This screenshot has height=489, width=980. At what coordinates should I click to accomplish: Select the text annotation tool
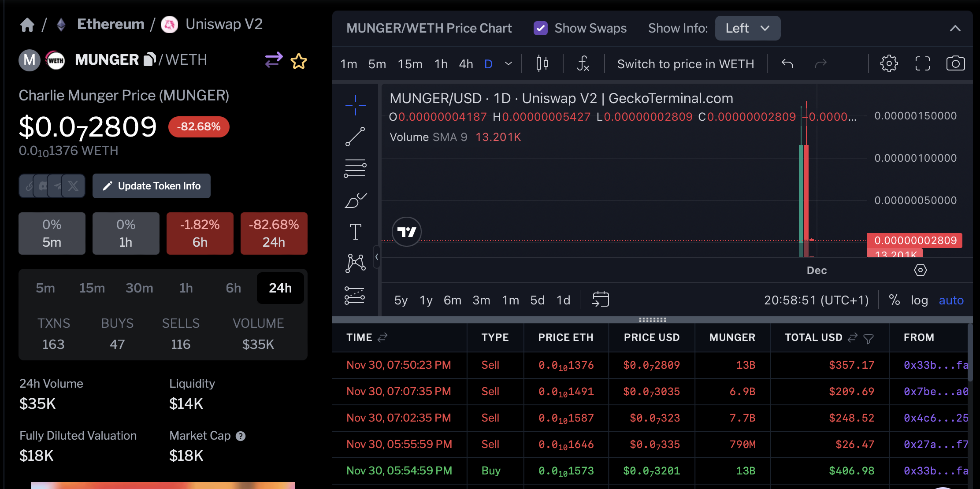355,231
